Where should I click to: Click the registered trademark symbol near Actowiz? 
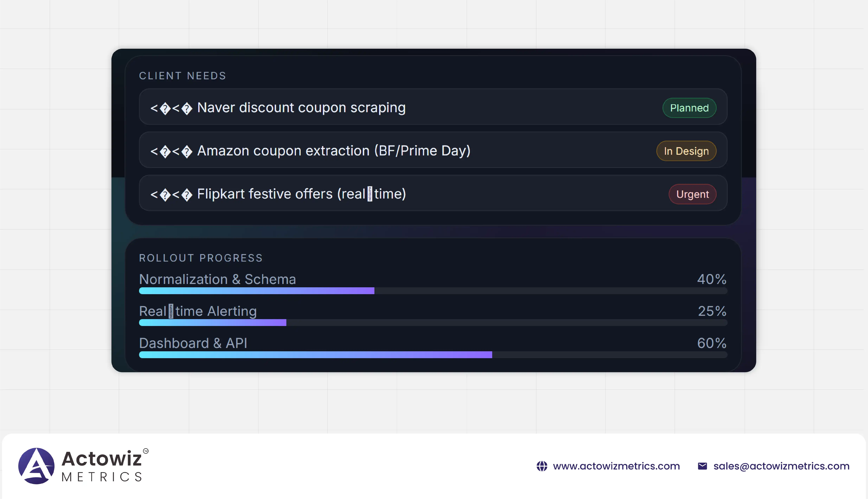coord(146,451)
